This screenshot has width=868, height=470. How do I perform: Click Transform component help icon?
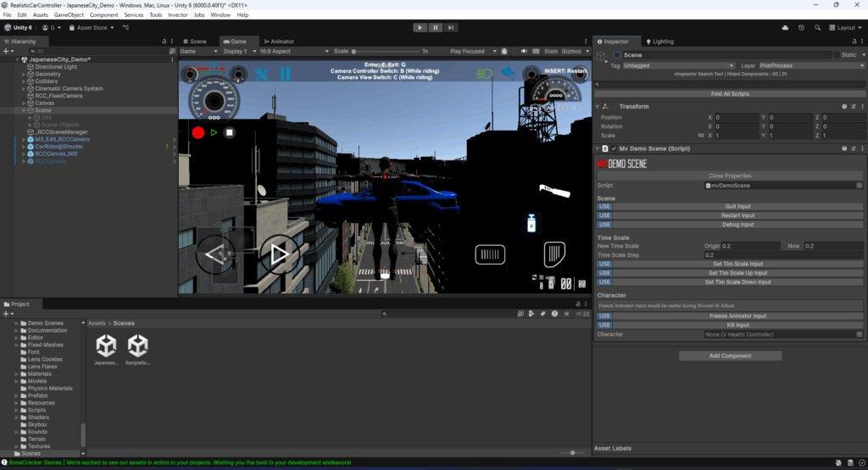[x=844, y=106]
